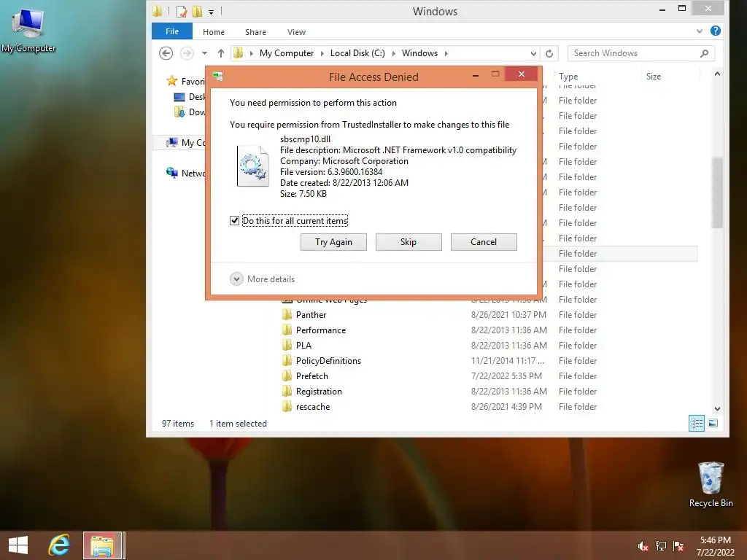Viewport: 747px width, 560px height.
Task: Open Customize Quick Access Toolbar dropdown
Action: (211, 12)
